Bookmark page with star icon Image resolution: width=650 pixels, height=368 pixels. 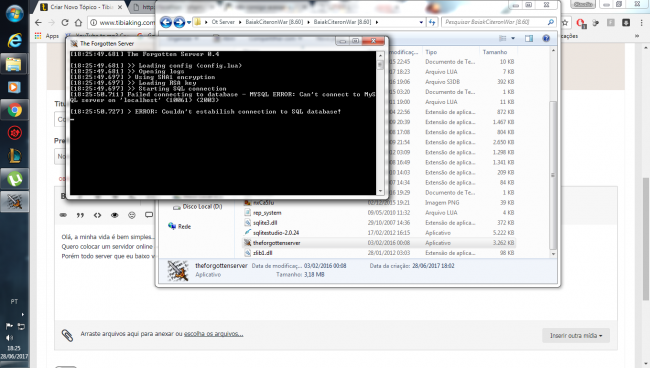click(x=565, y=22)
